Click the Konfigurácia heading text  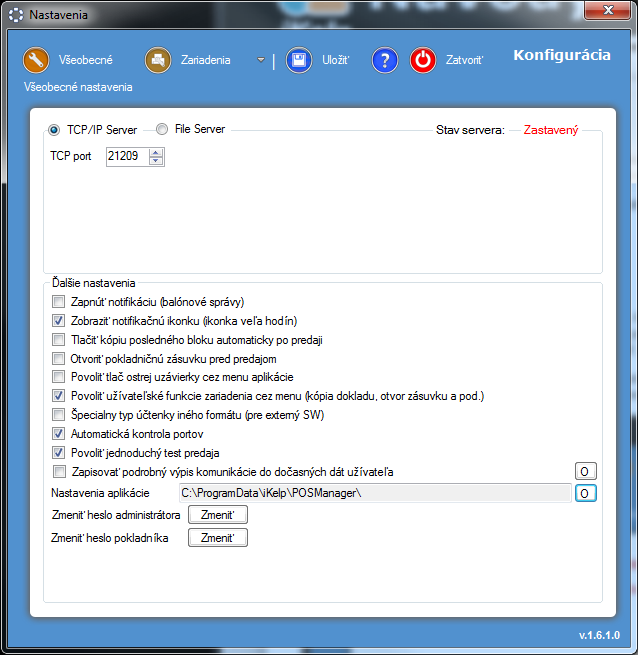[x=562, y=55]
